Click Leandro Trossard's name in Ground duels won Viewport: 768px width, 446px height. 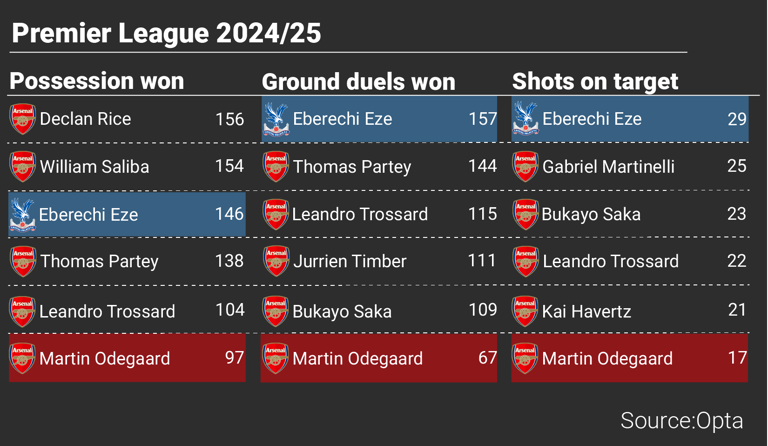coord(360,214)
